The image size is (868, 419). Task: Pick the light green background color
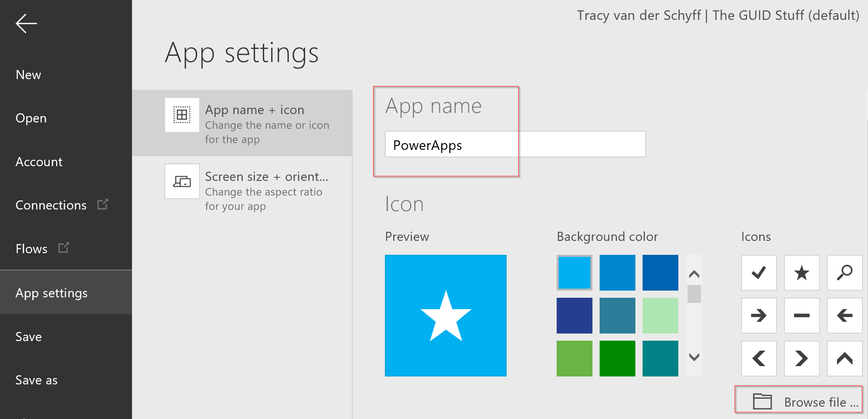point(575,359)
